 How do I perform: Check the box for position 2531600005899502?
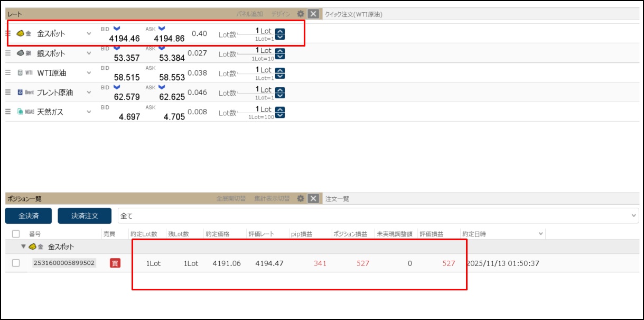coord(16,263)
